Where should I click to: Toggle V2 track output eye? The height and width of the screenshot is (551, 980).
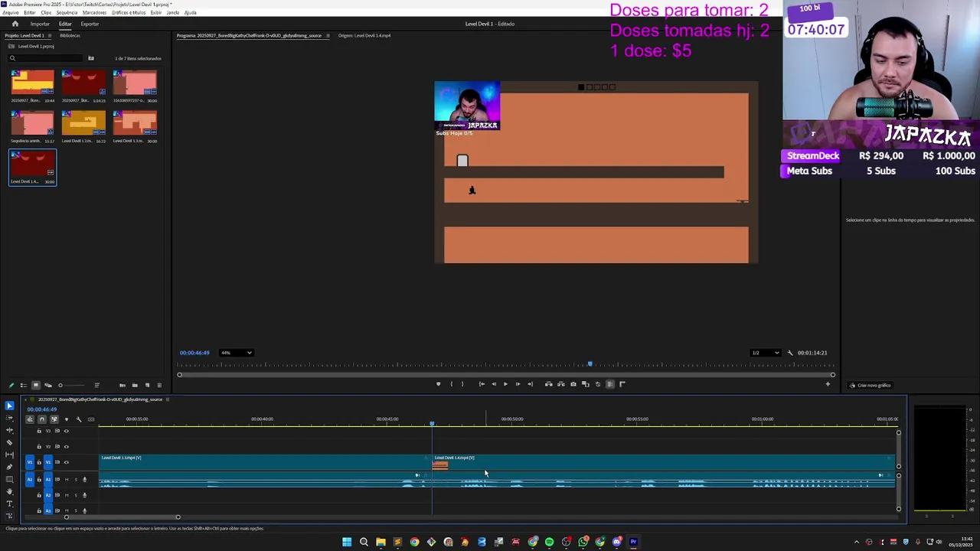click(x=66, y=446)
